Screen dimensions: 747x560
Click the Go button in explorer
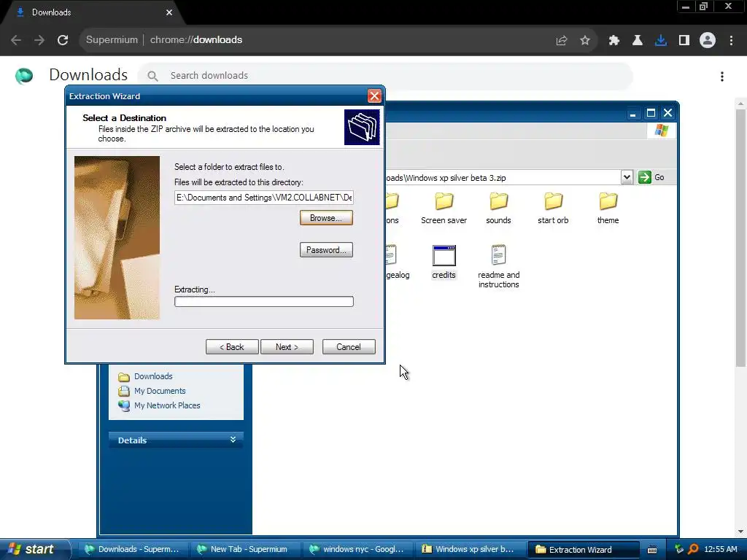[x=651, y=177]
